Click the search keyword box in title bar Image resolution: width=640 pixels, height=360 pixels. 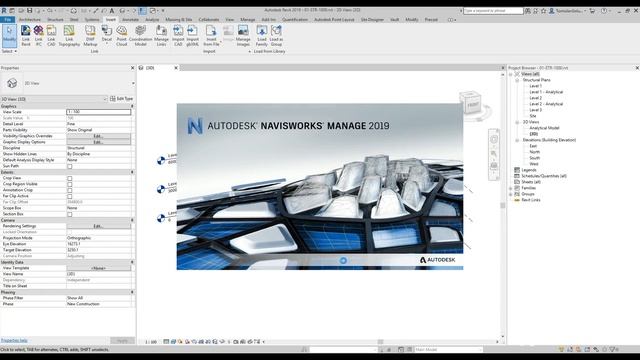[493, 11]
